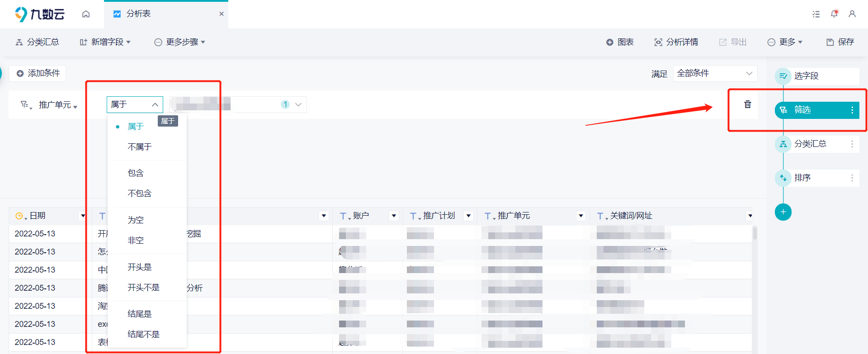Select 不包含 option
The image size is (868, 354).
(x=147, y=194)
